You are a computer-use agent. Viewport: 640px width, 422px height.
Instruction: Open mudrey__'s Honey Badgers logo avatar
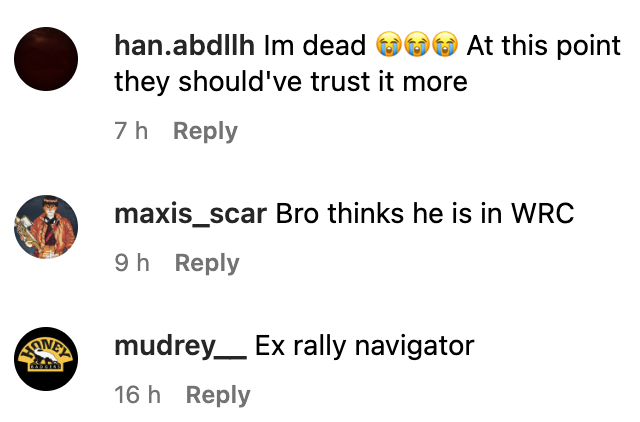[46, 359]
